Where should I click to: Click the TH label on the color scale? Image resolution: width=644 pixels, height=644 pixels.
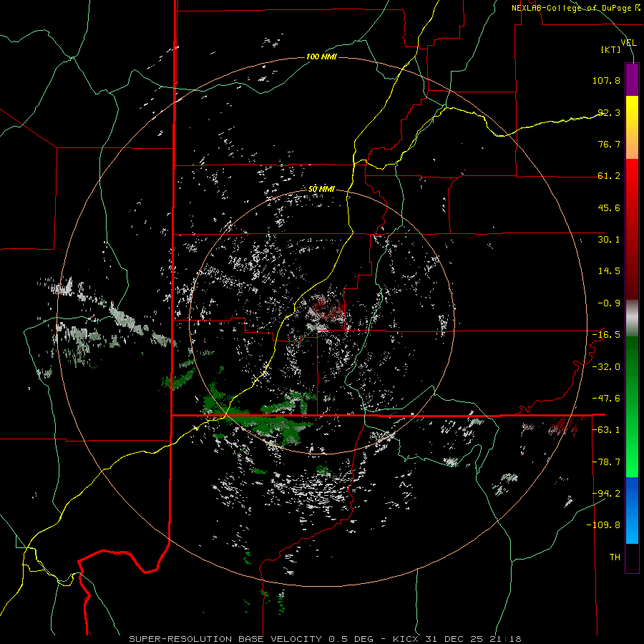click(x=615, y=557)
